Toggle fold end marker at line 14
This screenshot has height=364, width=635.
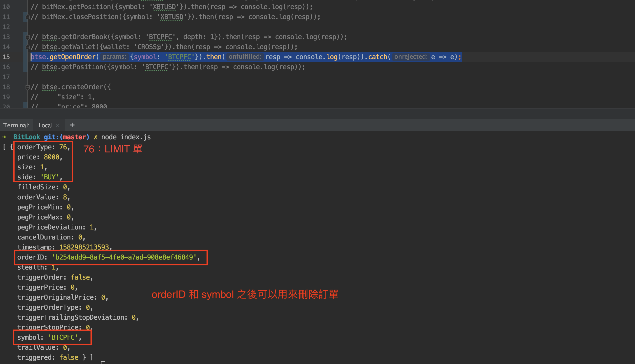28,47
